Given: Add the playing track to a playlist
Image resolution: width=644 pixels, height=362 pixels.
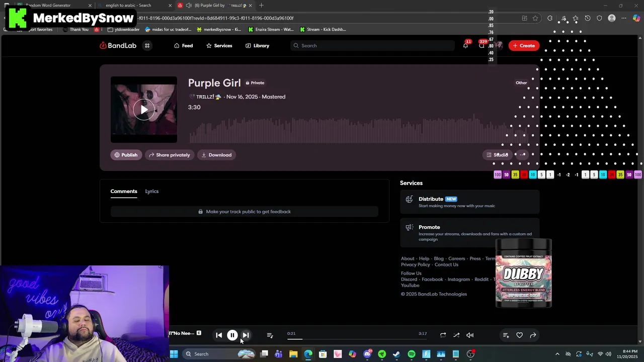Looking at the screenshot, I should click(x=506, y=335).
